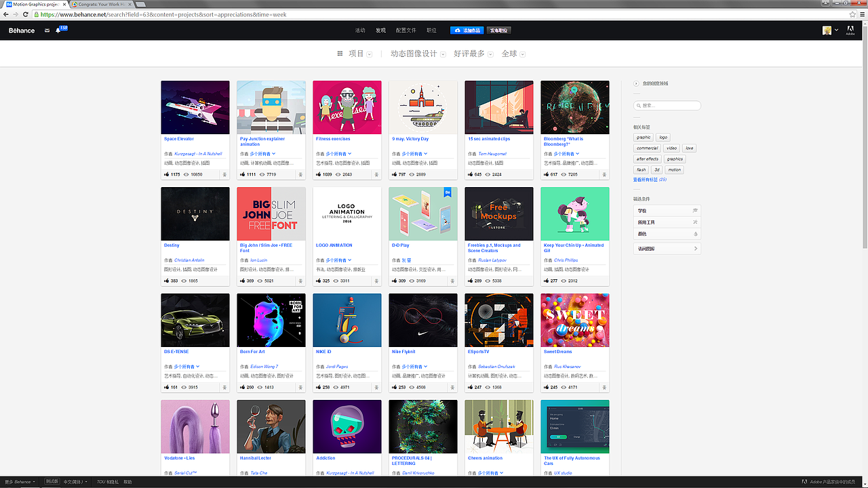Image resolution: width=868 pixels, height=488 pixels.
Task: Open the 活动 menu item
Action: 360,30
